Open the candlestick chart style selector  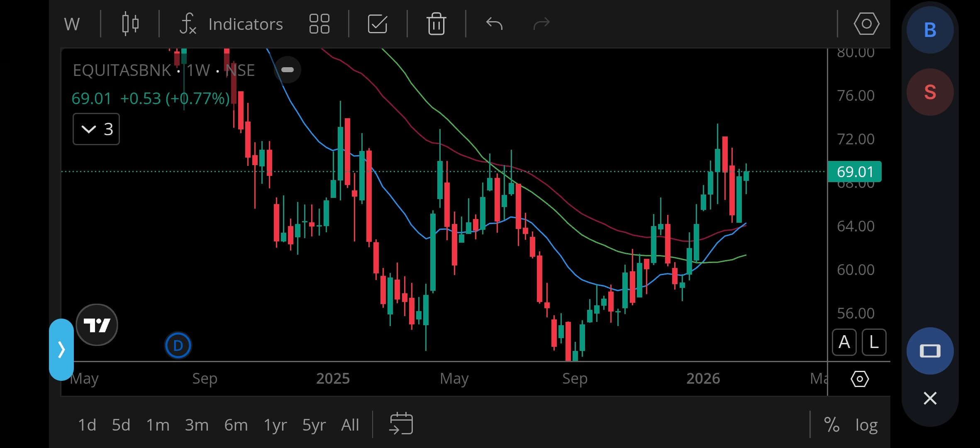[130, 24]
